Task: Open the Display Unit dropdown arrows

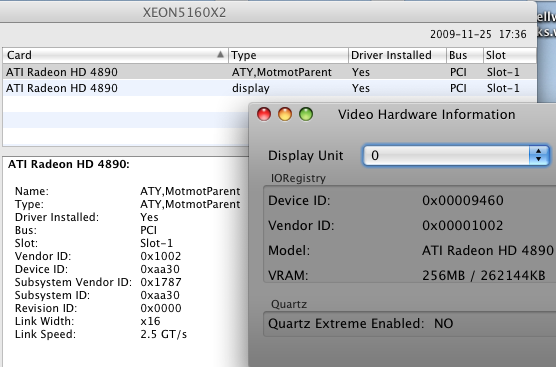Action: coord(539,155)
